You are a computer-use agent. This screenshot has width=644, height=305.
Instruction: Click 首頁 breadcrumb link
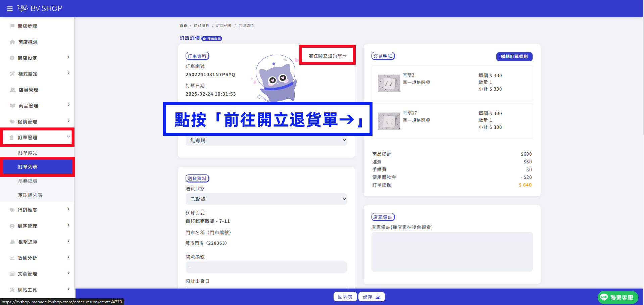183,26
